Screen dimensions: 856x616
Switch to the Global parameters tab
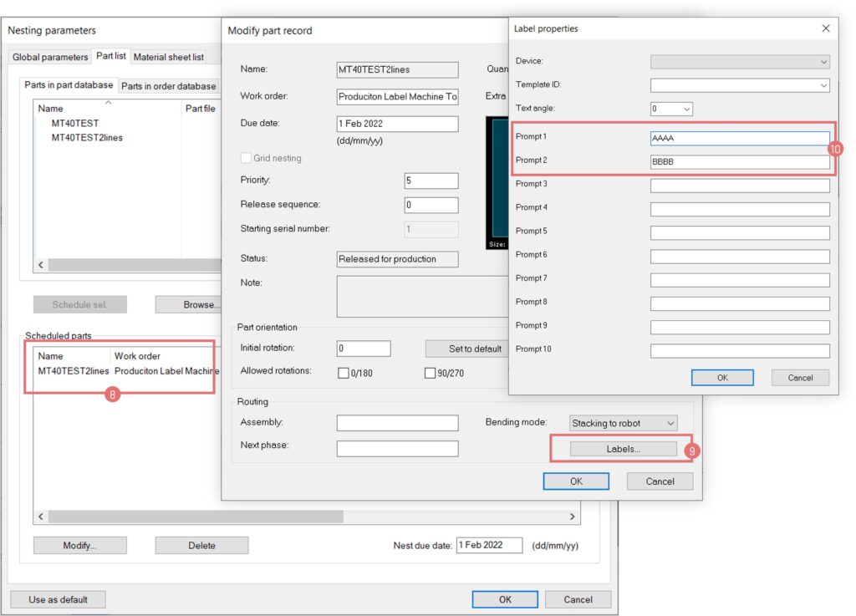click(x=50, y=57)
